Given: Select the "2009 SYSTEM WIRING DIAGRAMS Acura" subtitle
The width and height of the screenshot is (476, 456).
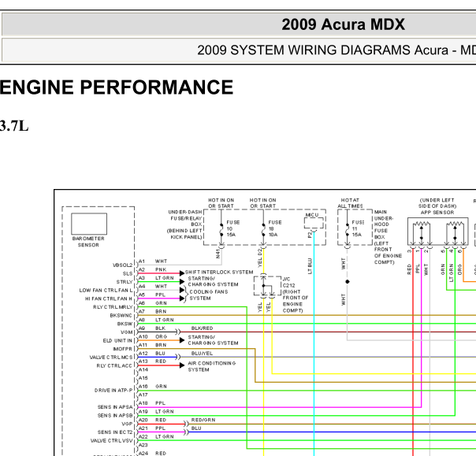Looking at the screenshot, I should [322, 50].
